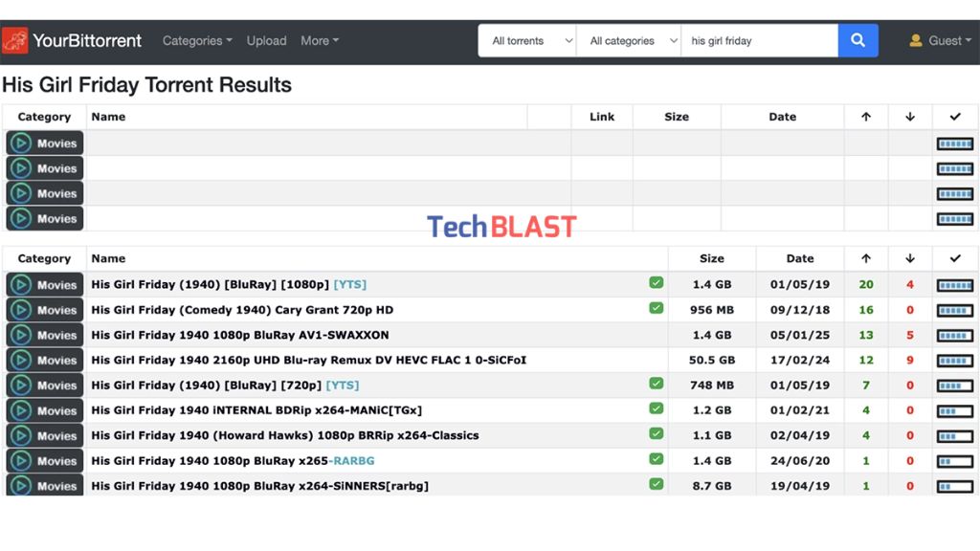
Task: Click the search field with 'his girl friday'
Action: 759,40
